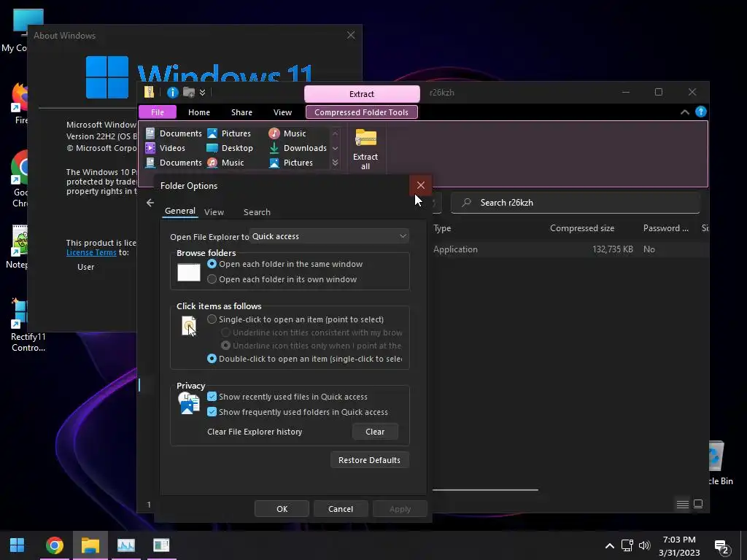
Task: Open the File menu tab
Action: pos(158,112)
